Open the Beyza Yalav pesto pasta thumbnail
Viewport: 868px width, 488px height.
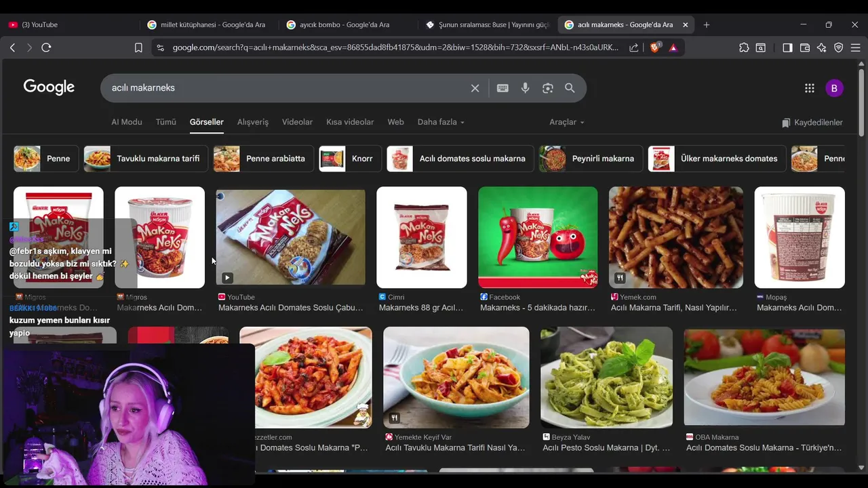(x=606, y=378)
